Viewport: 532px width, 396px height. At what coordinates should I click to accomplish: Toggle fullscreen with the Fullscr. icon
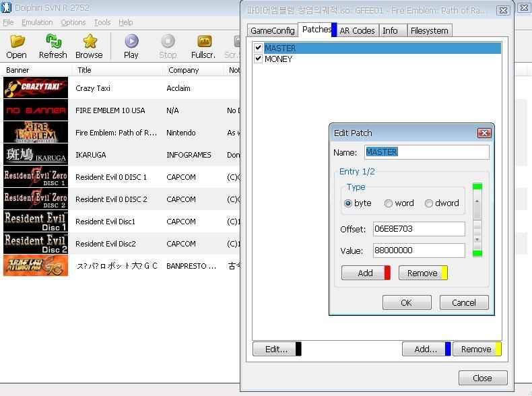tap(204, 41)
